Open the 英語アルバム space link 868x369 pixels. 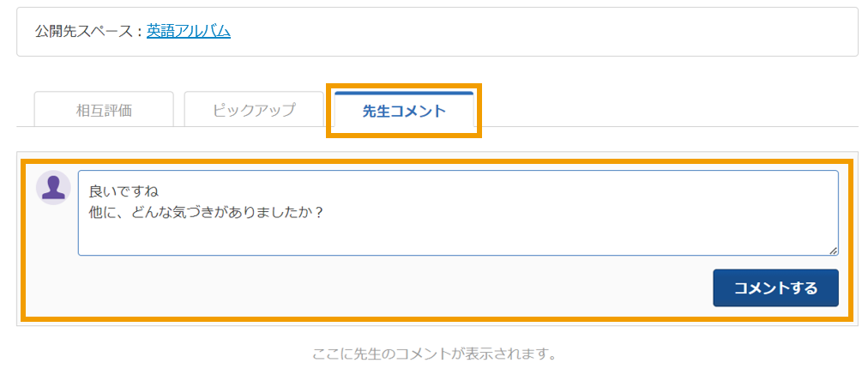[x=189, y=32]
